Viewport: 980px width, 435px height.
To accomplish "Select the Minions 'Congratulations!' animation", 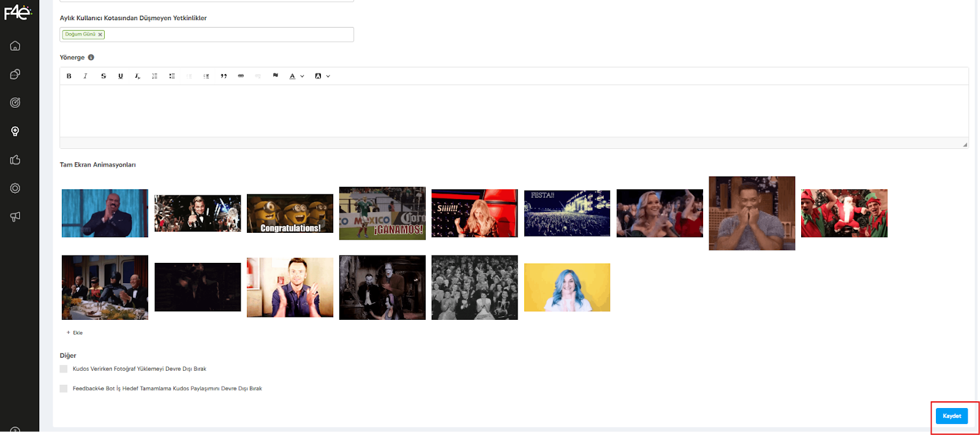I will point(290,213).
